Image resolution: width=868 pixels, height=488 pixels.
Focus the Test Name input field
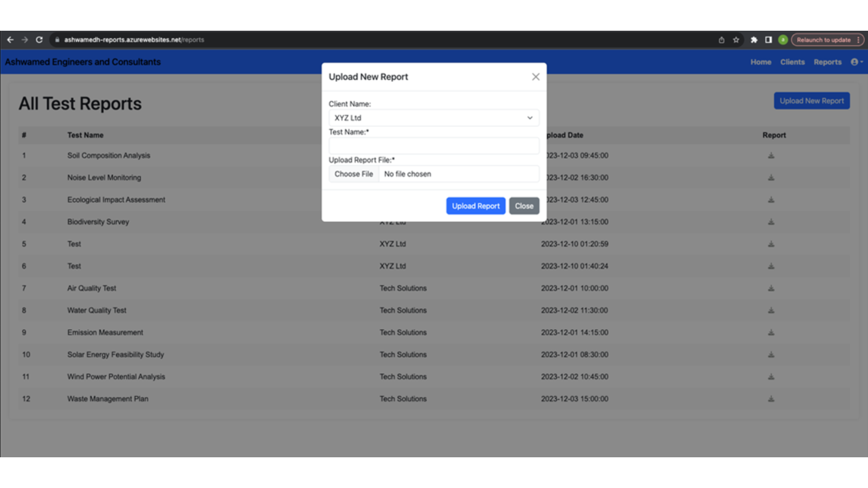pyautogui.click(x=434, y=146)
